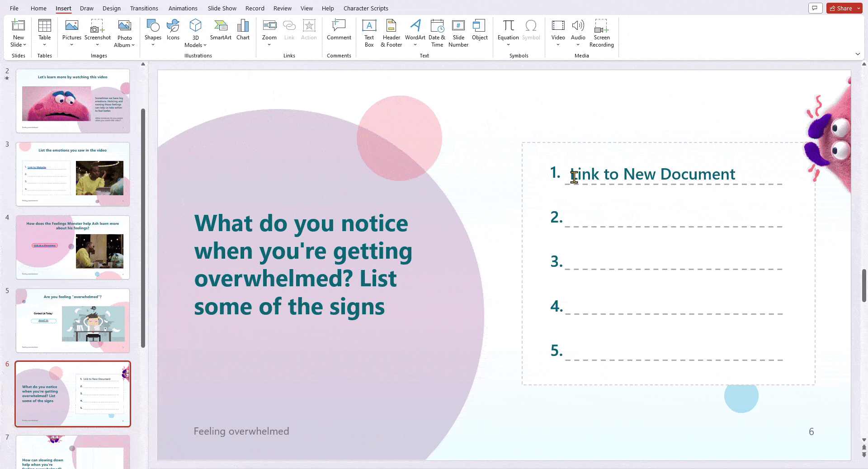Open the Slide Show menu
Image resolution: width=868 pixels, height=469 pixels.
coord(222,8)
